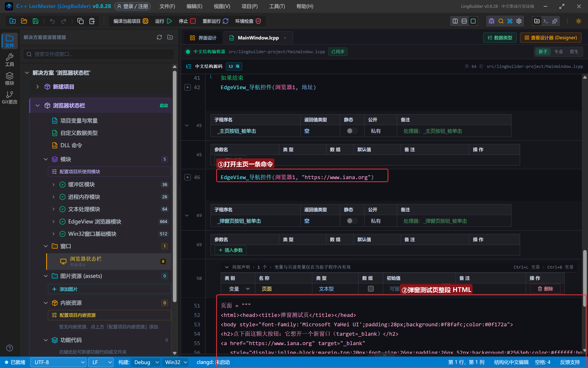This screenshot has width=588, height=368.
Task: Click the green save icon
Action: [x=36, y=21]
